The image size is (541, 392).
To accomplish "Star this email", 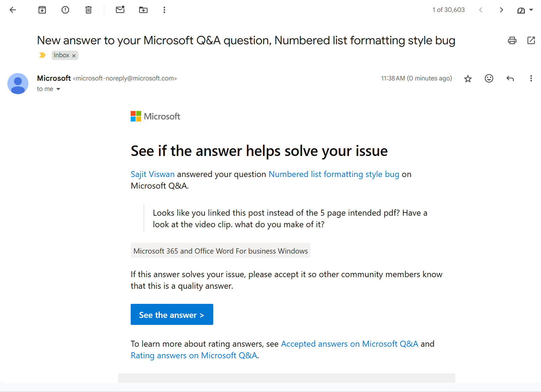I will [x=468, y=78].
